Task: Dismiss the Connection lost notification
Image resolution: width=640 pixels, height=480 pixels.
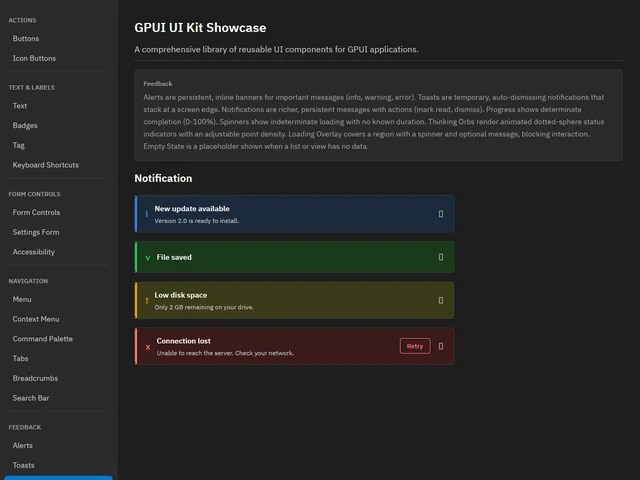Action: click(x=441, y=346)
